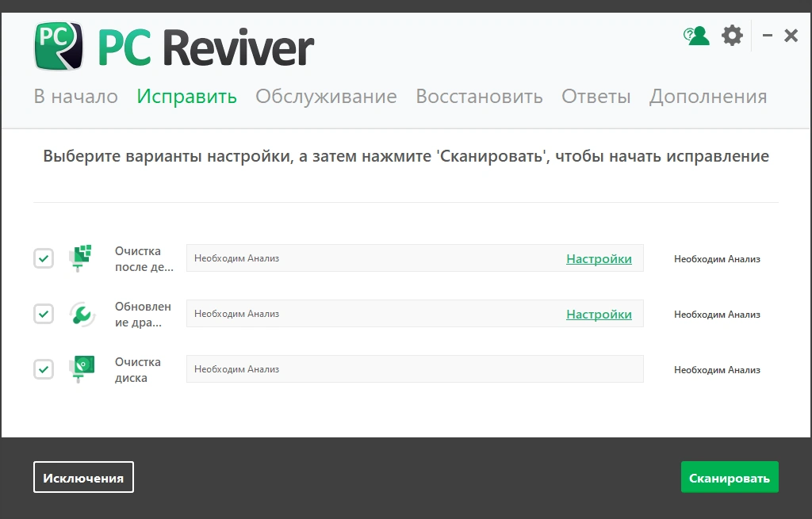Start scanning with the Сканировать button
The width and height of the screenshot is (812, 519).
(730, 477)
